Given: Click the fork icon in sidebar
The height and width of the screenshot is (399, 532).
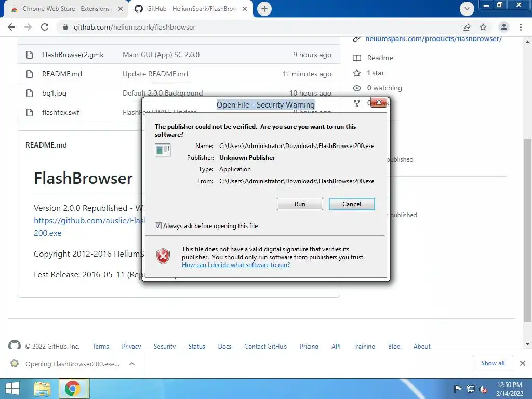Looking at the screenshot, I should pyautogui.click(x=357, y=103).
